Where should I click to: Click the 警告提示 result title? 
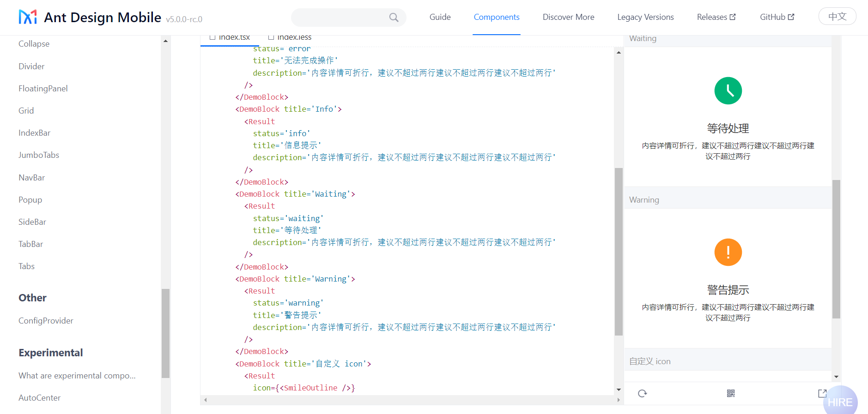coord(728,290)
